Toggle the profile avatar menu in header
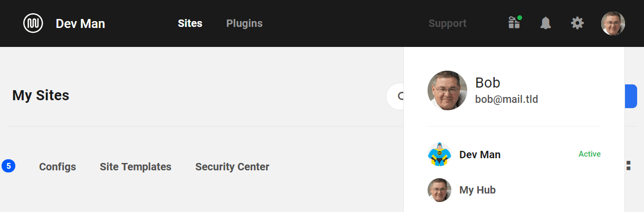Image resolution: width=644 pixels, height=212 pixels. 613,23
